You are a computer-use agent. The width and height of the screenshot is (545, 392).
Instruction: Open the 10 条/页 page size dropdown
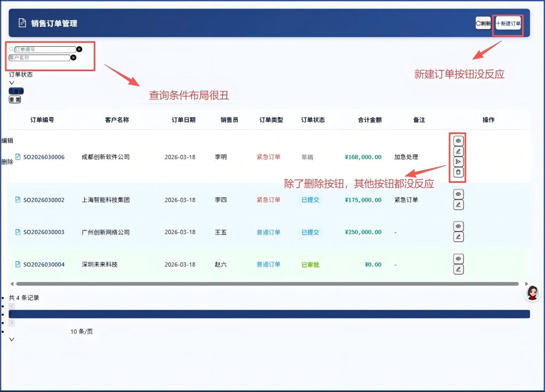pyautogui.click(x=81, y=331)
